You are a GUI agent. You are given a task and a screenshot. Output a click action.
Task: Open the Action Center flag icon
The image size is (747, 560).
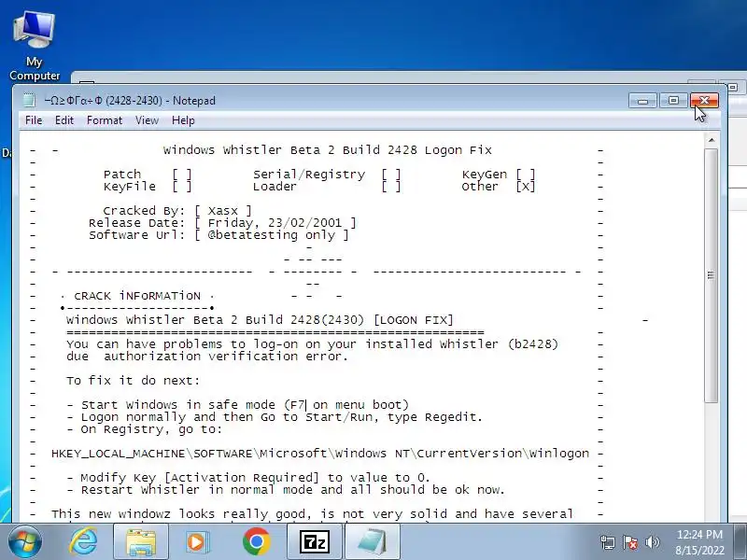629,542
